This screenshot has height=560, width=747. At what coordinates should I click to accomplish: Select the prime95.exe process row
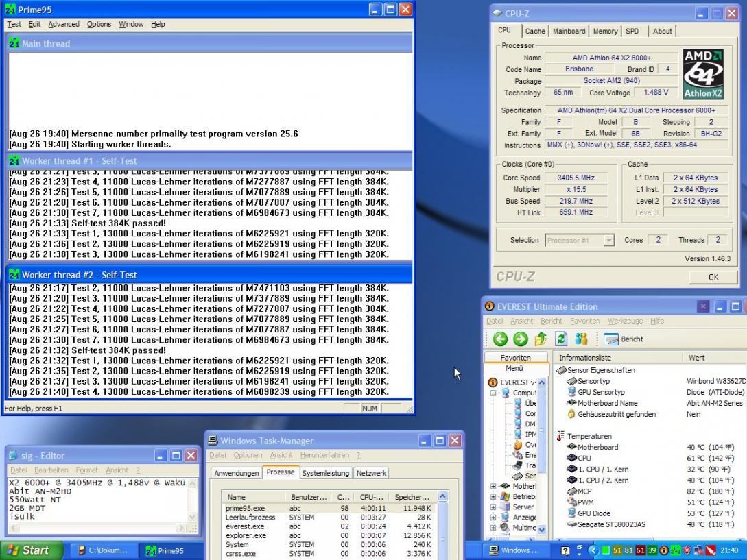pyautogui.click(x=329, y=508)
